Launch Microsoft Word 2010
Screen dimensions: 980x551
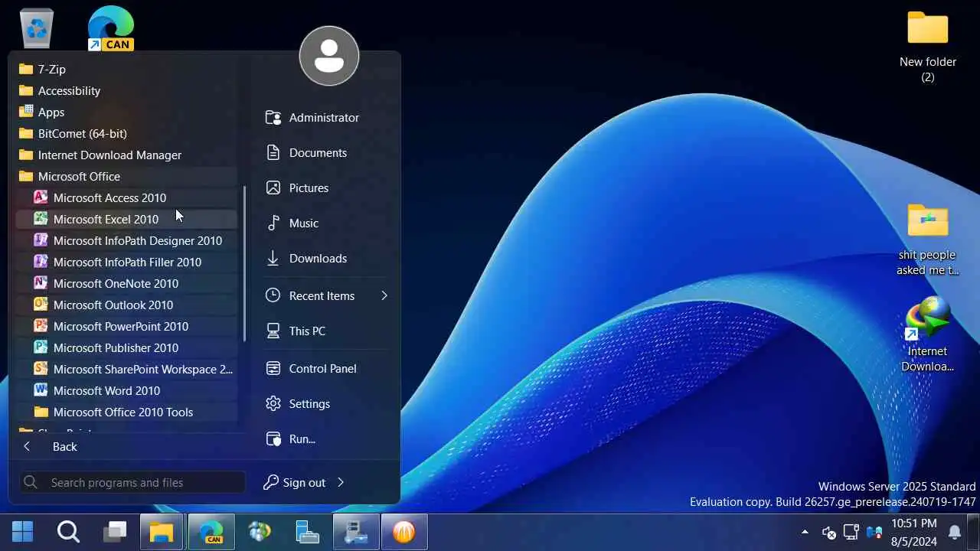tap(126, 390)
